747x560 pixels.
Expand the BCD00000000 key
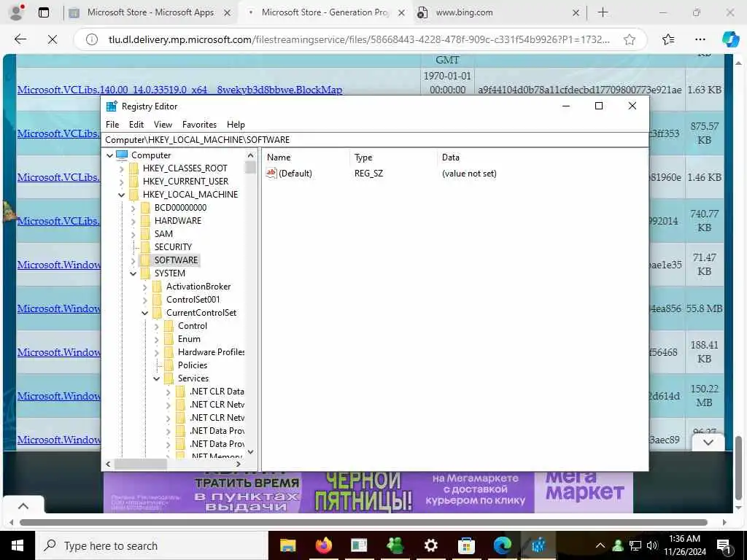coord(133,208)
